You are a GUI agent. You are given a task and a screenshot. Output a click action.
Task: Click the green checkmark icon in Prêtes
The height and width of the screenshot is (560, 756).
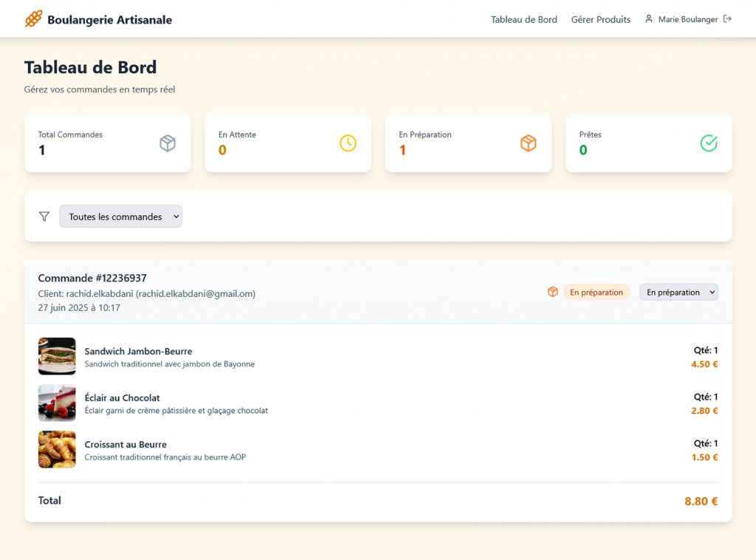(709, 143)
